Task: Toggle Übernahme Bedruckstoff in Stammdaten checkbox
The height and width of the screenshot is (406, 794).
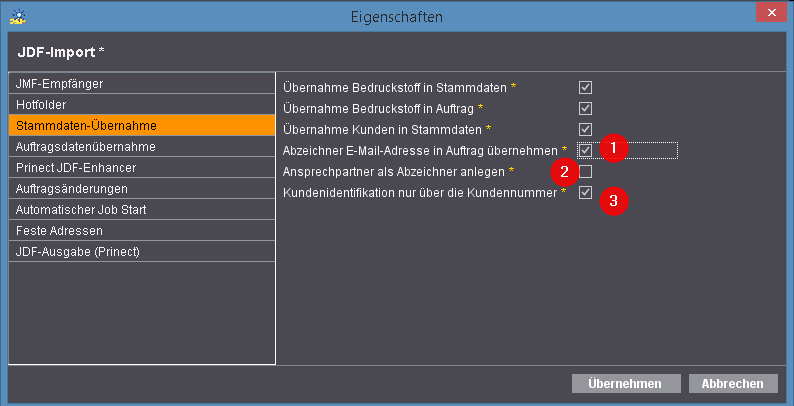Action: [x=585, y=88]
